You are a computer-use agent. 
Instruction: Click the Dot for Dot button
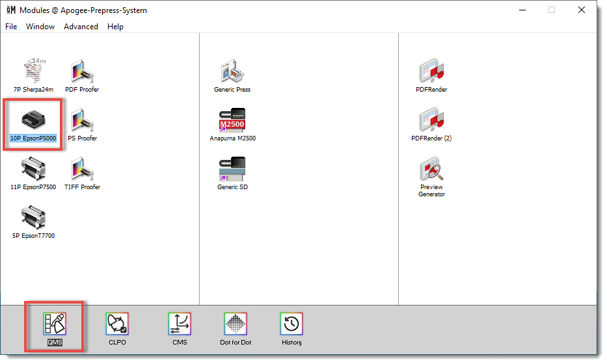click(236, 324)
